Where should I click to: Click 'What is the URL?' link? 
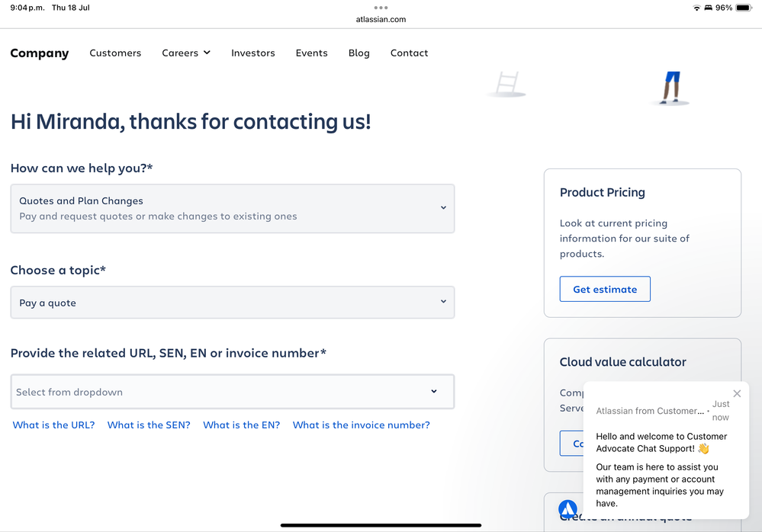click(x=53, y=425)
